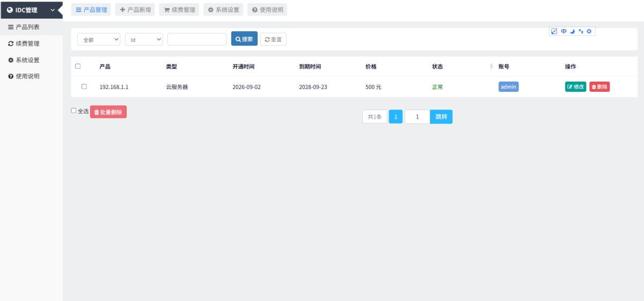Open the gear settings in the IME toolbar
Screen dimensions: 644x301
pyautogui.click(x=589, y=32)
